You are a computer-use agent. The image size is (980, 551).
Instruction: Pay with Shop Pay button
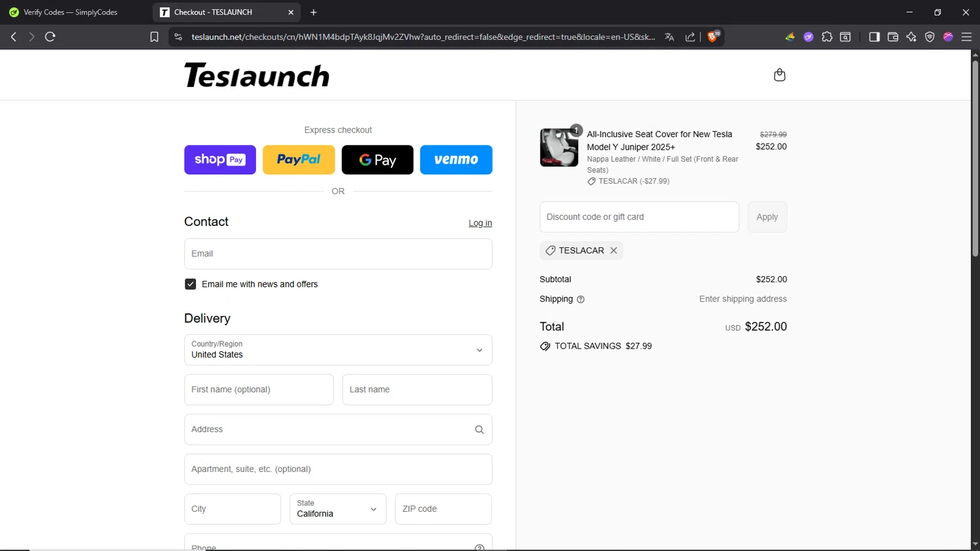220,160
